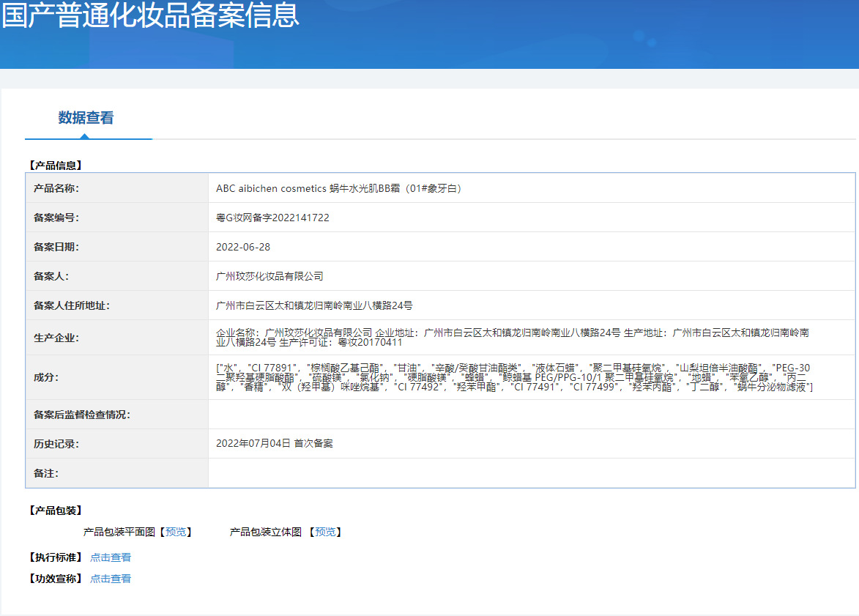Select the 备案编号 label cell
The image size is (859, 616).
116,218
